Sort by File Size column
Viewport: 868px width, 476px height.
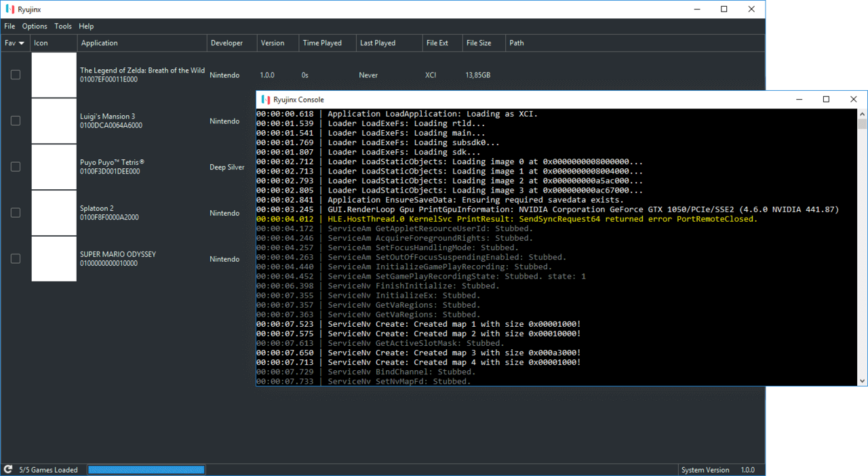click(x=484, y=43)
